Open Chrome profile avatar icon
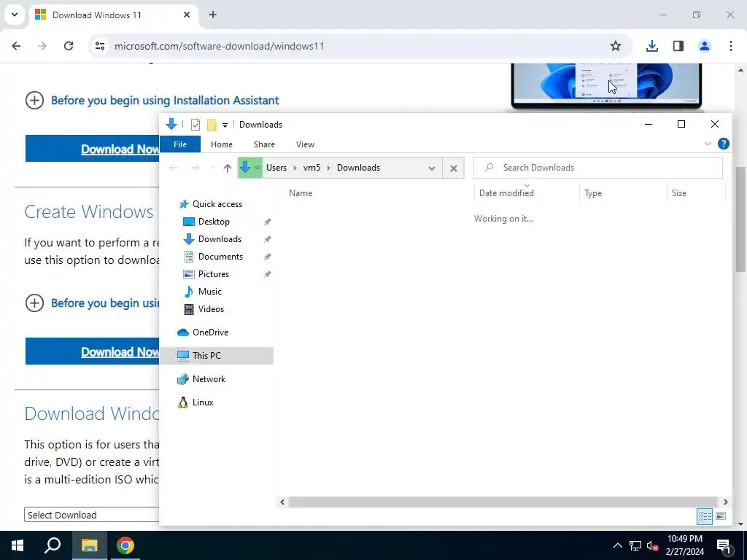Screen dimensions: 747x560 click(x=704, y=46)
